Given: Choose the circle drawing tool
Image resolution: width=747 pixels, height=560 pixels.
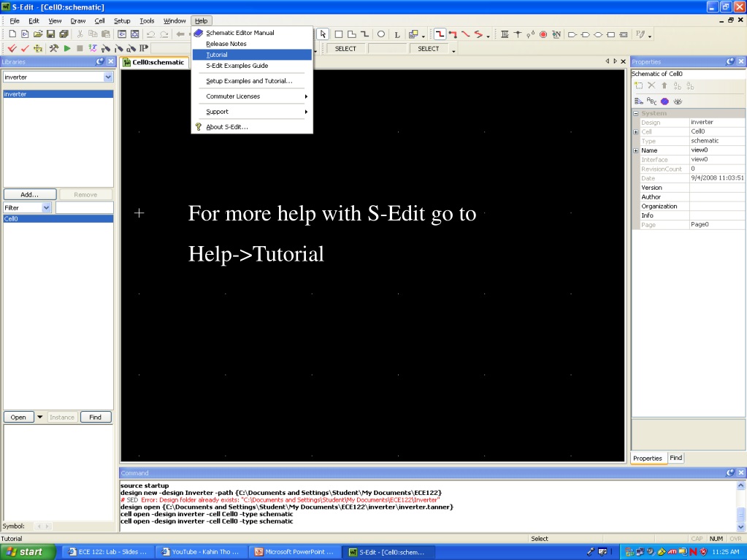Looking at the screenshot, I should (381, 34).
